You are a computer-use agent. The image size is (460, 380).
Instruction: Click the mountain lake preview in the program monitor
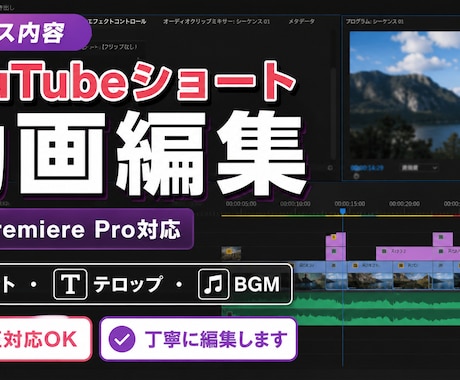point(405,95)
